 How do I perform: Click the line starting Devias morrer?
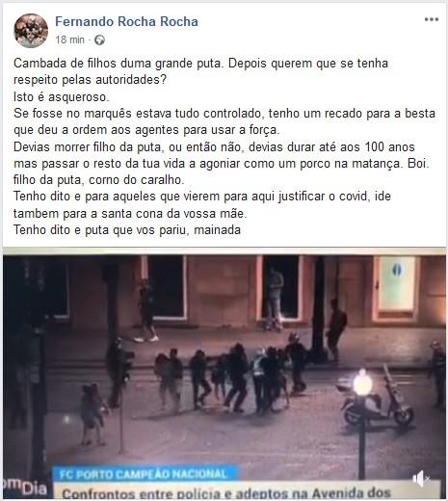214,147
